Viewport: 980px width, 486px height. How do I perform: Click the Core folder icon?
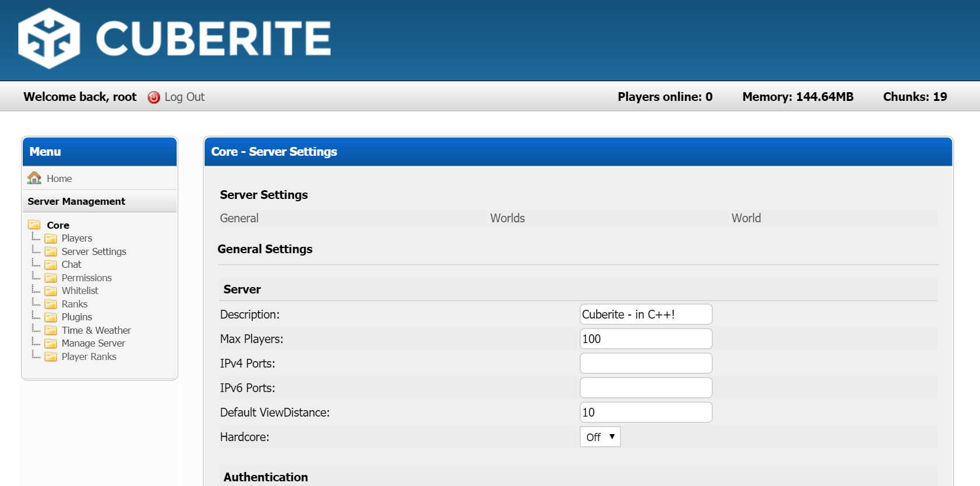pos(34,225)
